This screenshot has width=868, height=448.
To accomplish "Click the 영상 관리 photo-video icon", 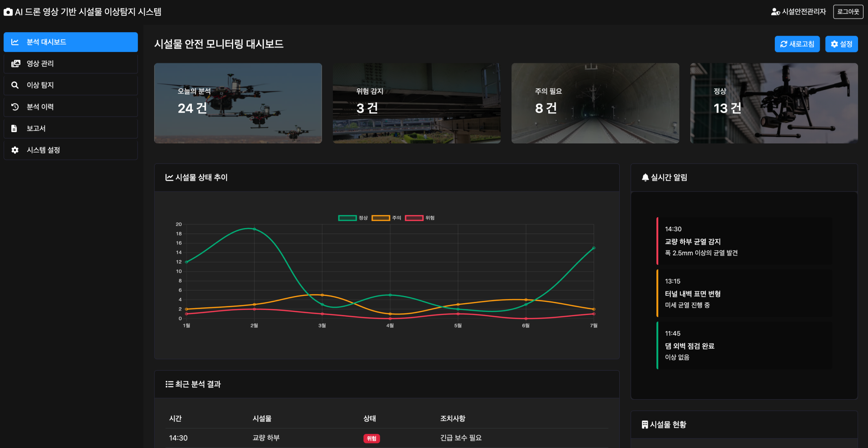I will (15, 64).
